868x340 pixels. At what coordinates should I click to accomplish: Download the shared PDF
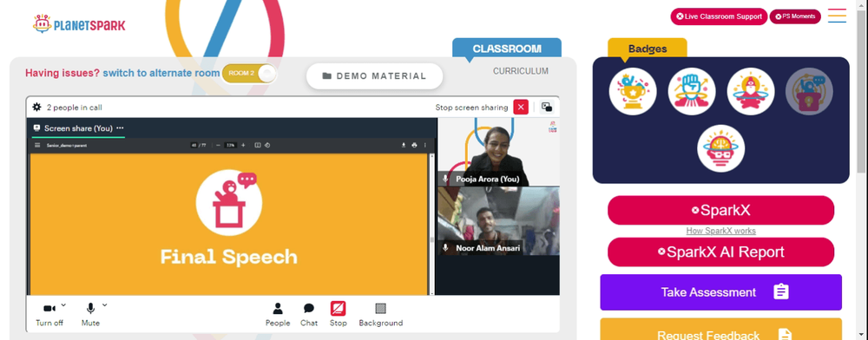point(404,146)
